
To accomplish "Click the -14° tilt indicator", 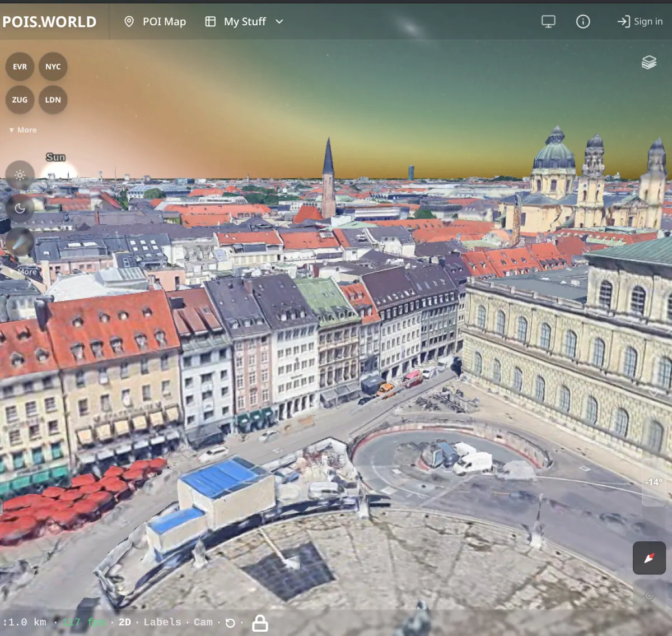I will [x=654, y=482].
